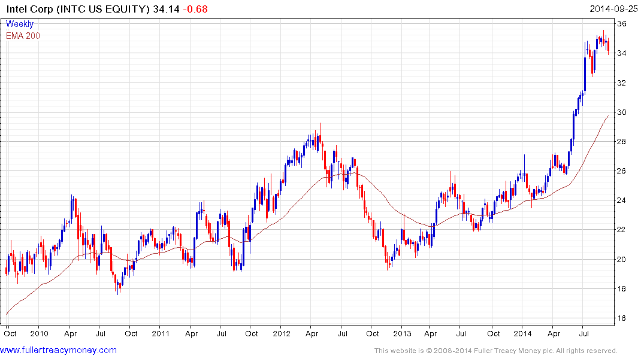This screenshot has width=644, height=359.
Task: Click the 28 price axis label
Action: coord(622,142)
